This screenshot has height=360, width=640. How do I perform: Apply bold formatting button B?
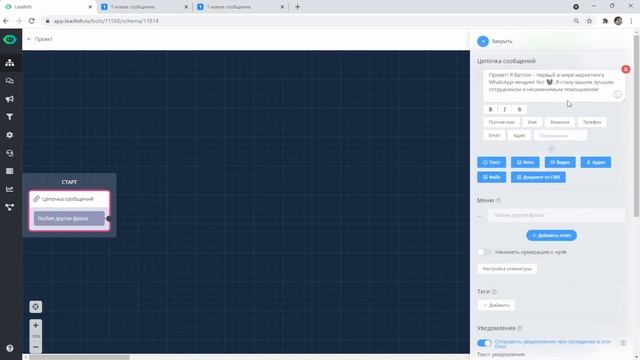[491, 109]
